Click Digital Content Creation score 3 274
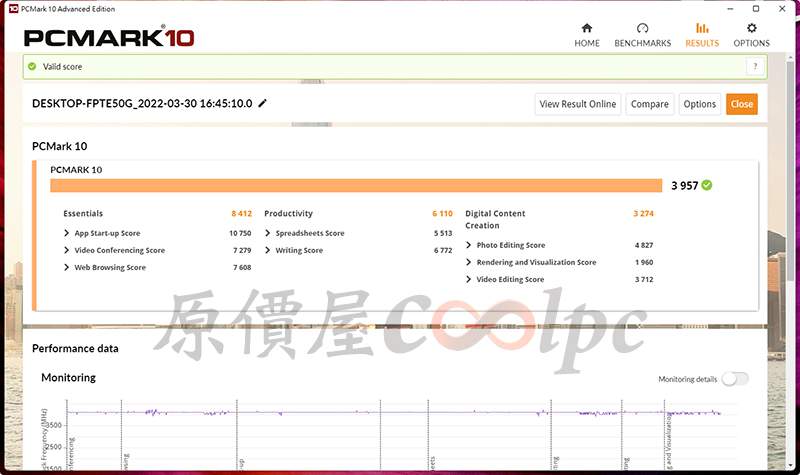 click(x=643, y=213)
